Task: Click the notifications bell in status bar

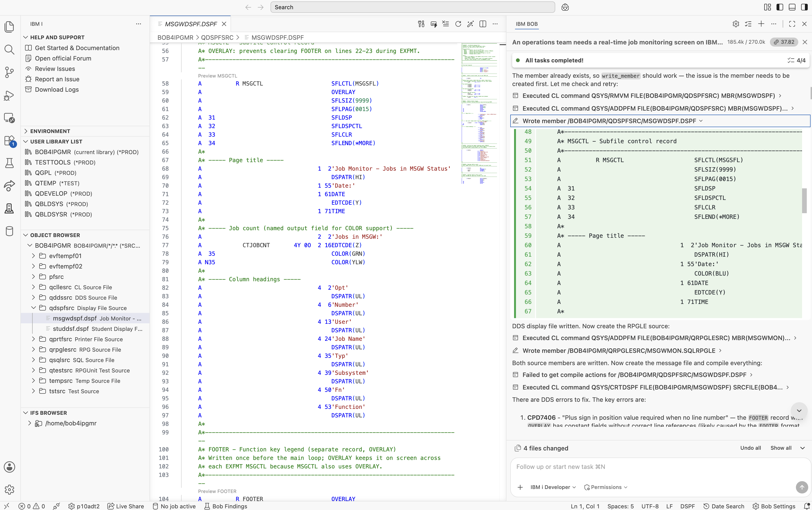Action: click(x=807, y=506)
